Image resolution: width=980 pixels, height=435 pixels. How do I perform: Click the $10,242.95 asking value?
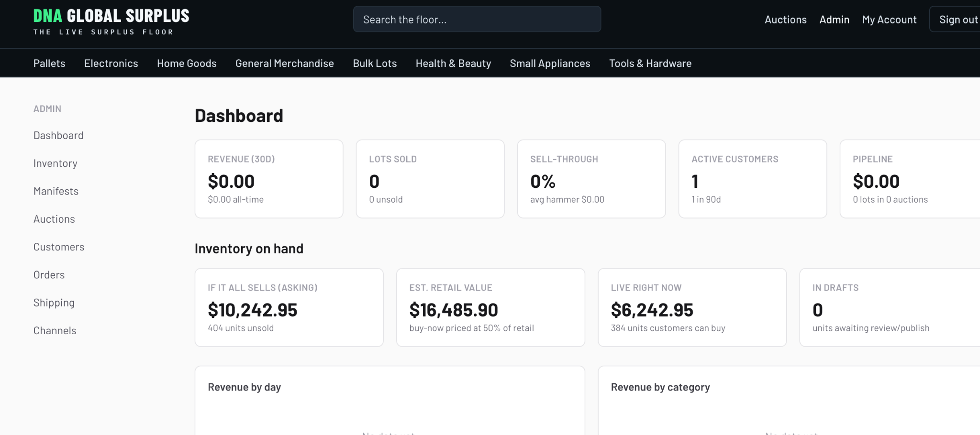pos(253,310)
